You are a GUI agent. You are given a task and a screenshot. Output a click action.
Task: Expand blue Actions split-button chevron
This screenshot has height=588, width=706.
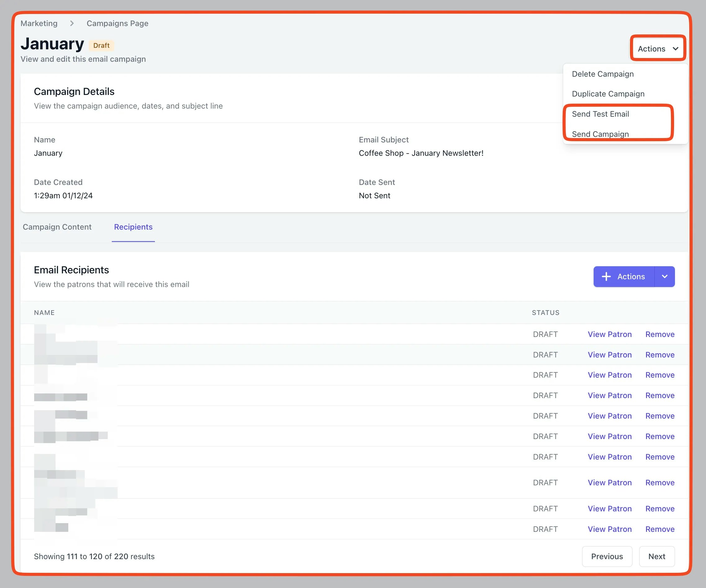(x=664, y=276)
